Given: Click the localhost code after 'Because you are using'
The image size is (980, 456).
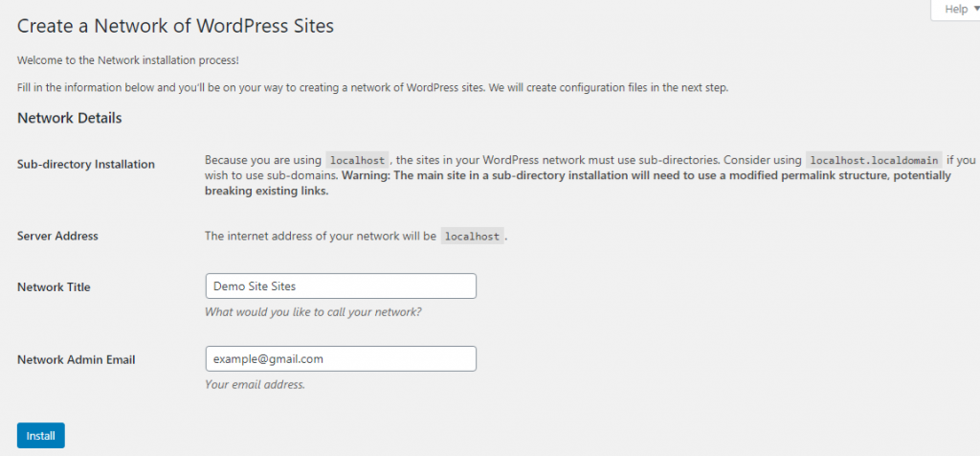Looking at the screenshot, I should (x=357, y=160).
